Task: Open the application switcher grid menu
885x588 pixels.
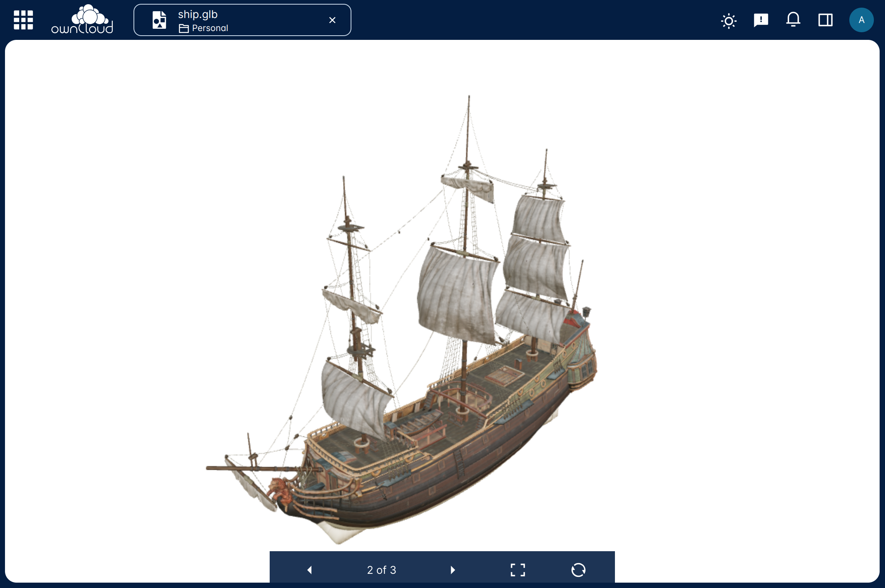Action: click(x=23, y=20)
